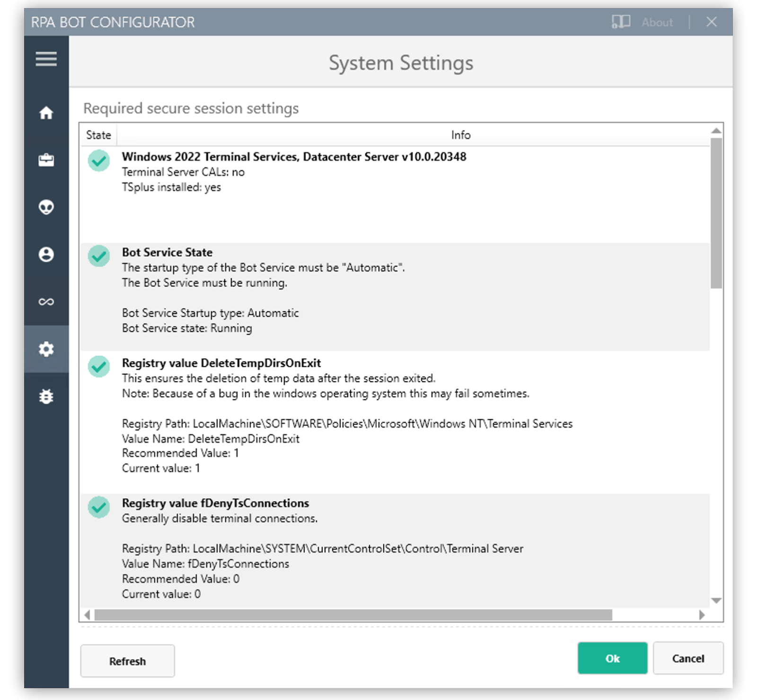757x700 pixels.
Task: Open the hamburger navigation menu
Action: click(46, 59)
